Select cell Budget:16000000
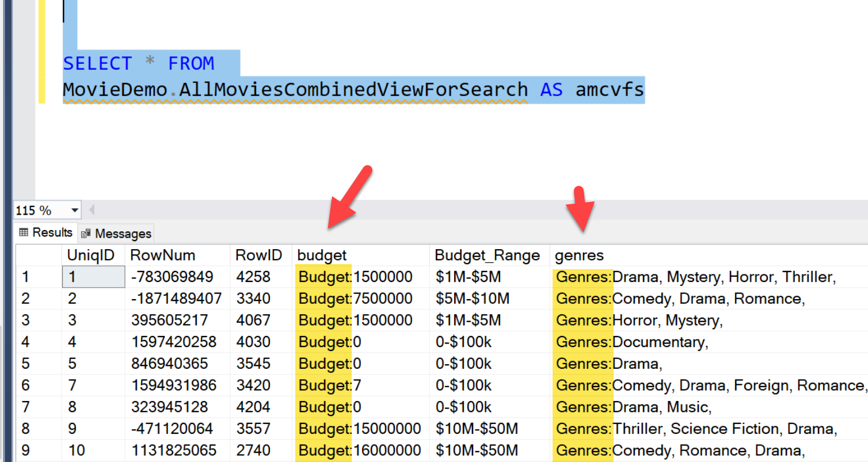The image size is (868, 462). [x=361, y=450]
